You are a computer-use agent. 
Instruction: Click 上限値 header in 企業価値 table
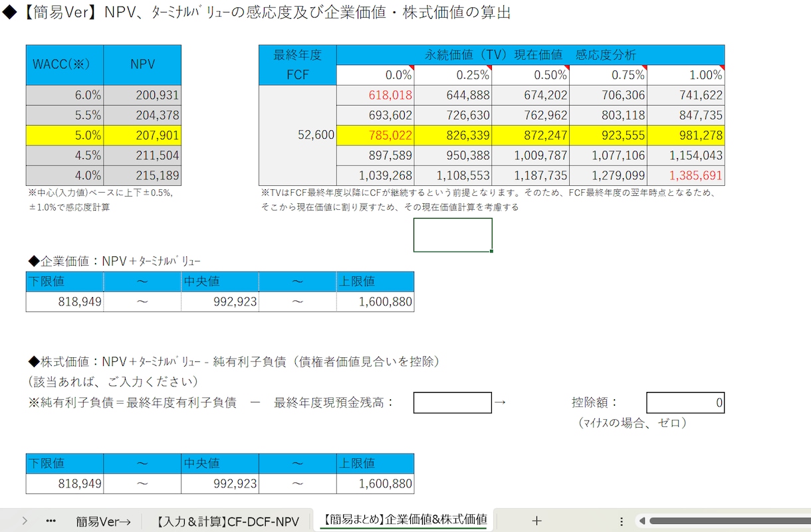pos(376,282)
